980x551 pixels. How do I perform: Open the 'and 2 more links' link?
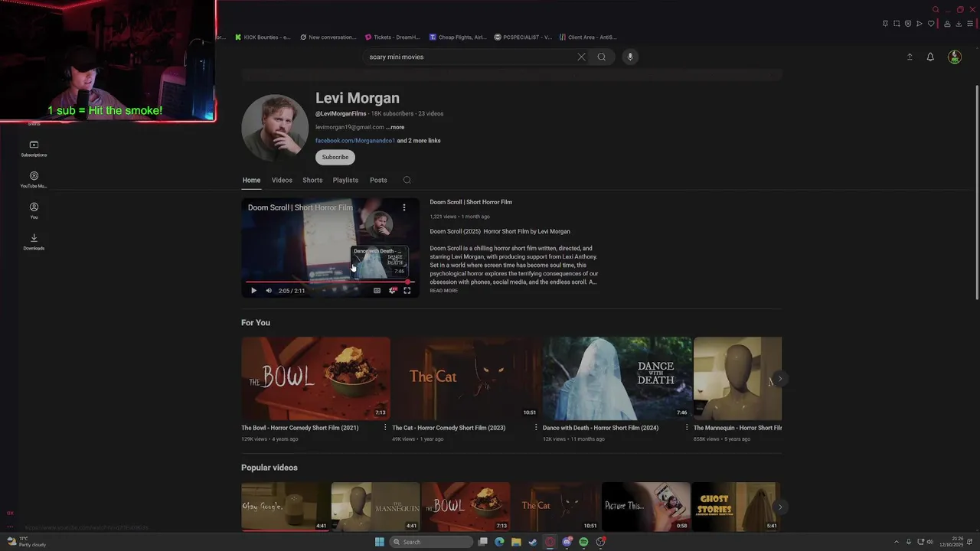(x=419, y=141)
